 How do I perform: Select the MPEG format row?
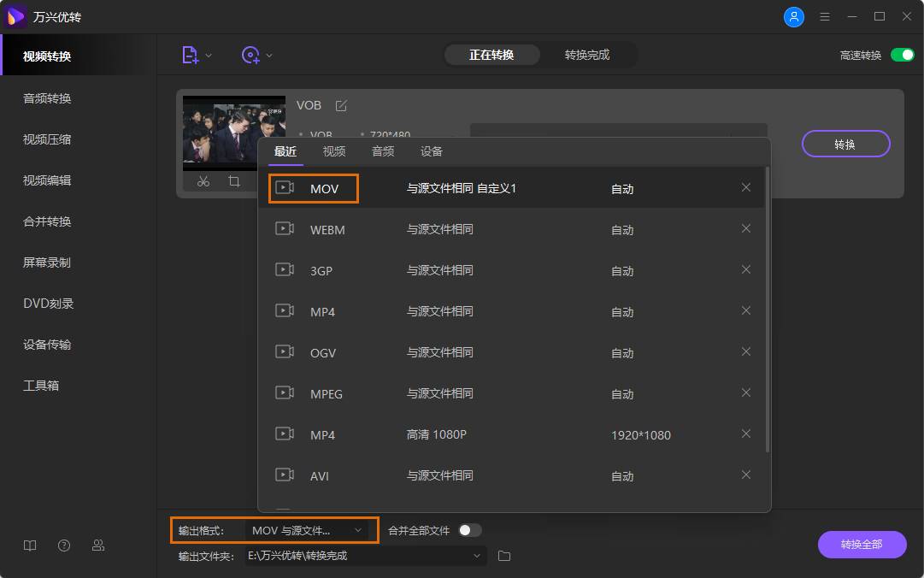point(511,392)
